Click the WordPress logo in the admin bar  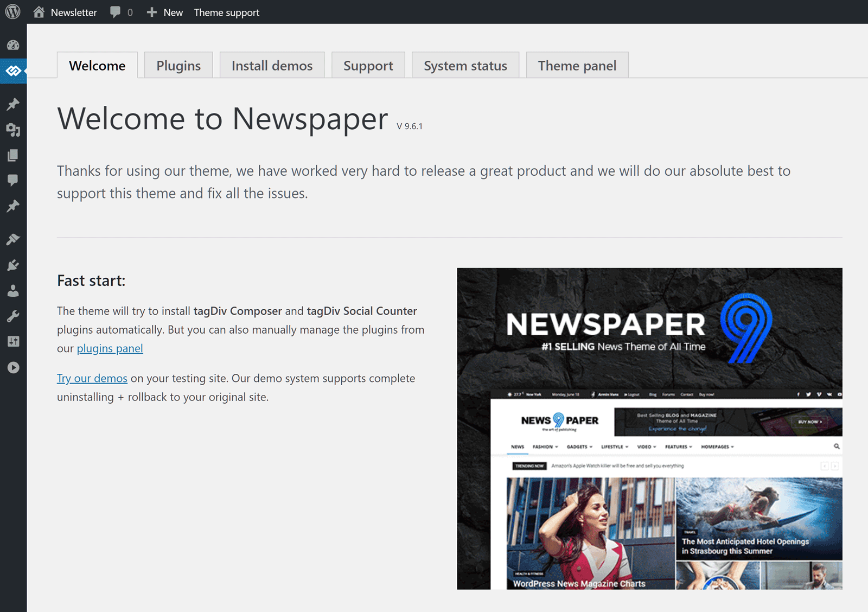click(x=13, y=12)
